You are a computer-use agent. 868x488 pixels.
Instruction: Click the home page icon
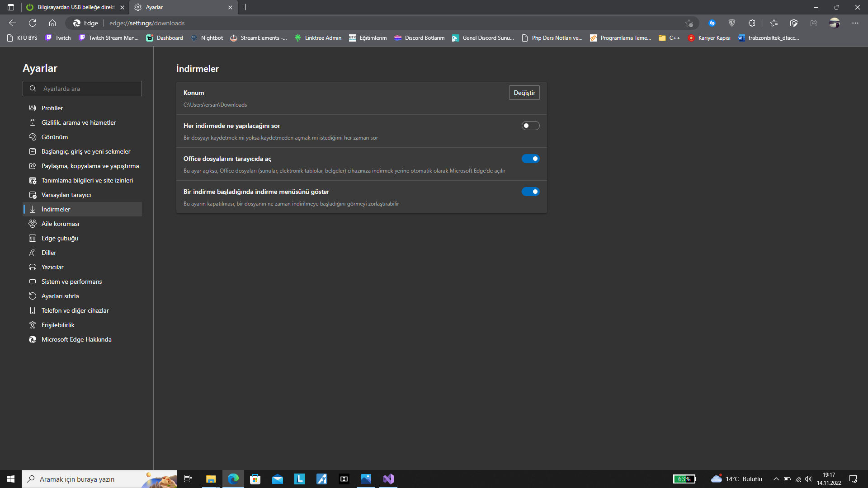pos(52,23)
